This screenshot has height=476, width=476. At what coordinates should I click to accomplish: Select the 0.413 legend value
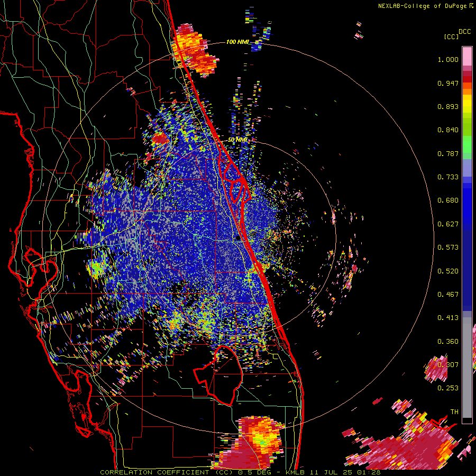[x=448, y=318]
